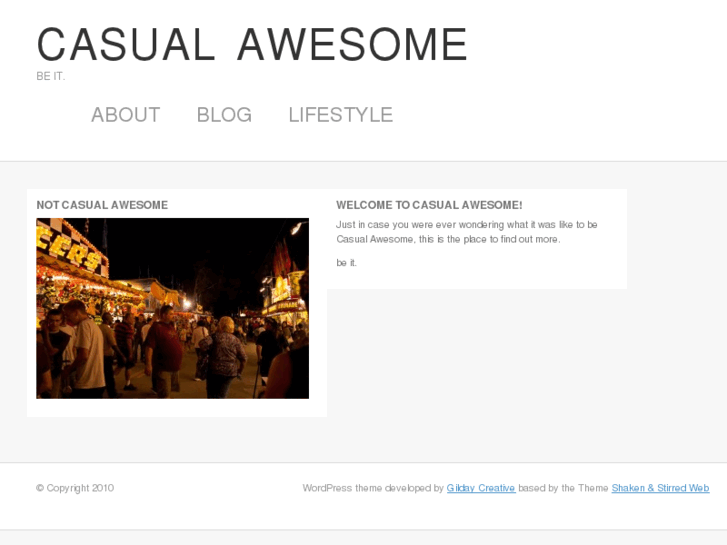Open the NOT CASUAL AWESOME post heading
The height and width of the screenshot is (545, 727).
[102, 205]
